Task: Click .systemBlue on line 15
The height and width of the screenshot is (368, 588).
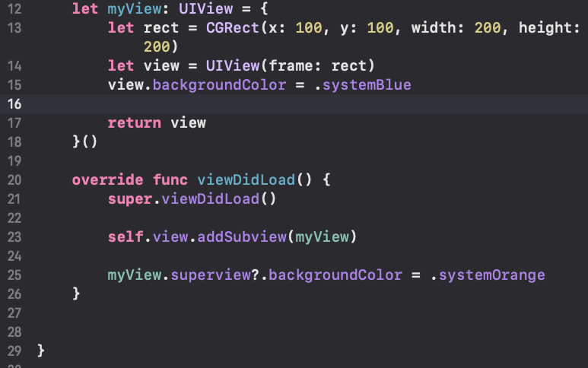Action: coord(363,85)
